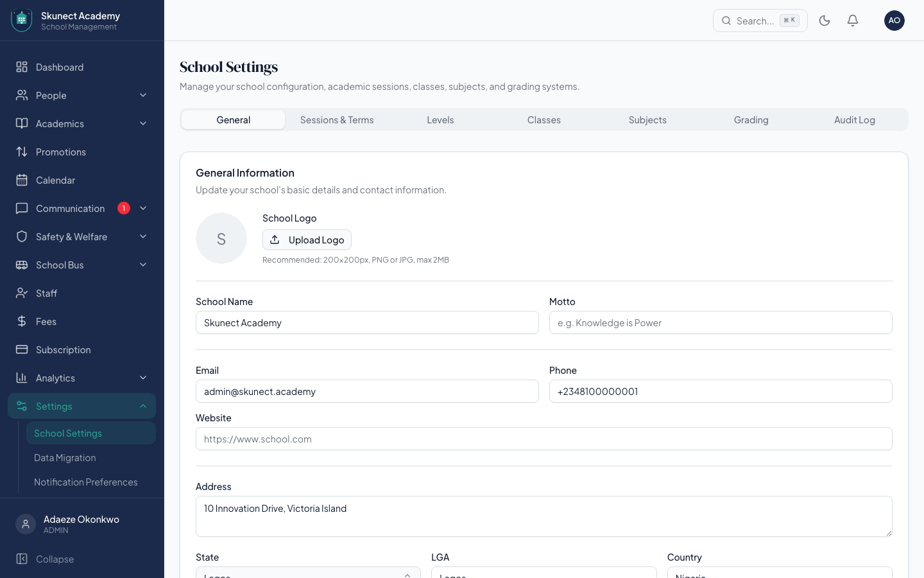The image size is (924, 578).
Task: Click the Fees dollar sign icon
Action: pos(22,321)
